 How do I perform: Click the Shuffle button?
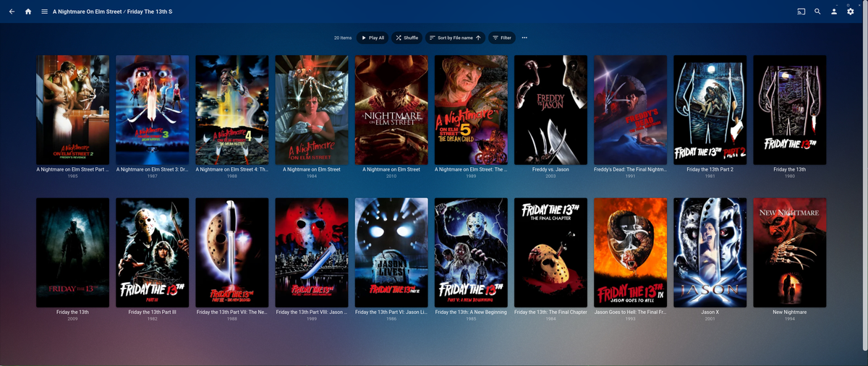(x=407, y=38)
